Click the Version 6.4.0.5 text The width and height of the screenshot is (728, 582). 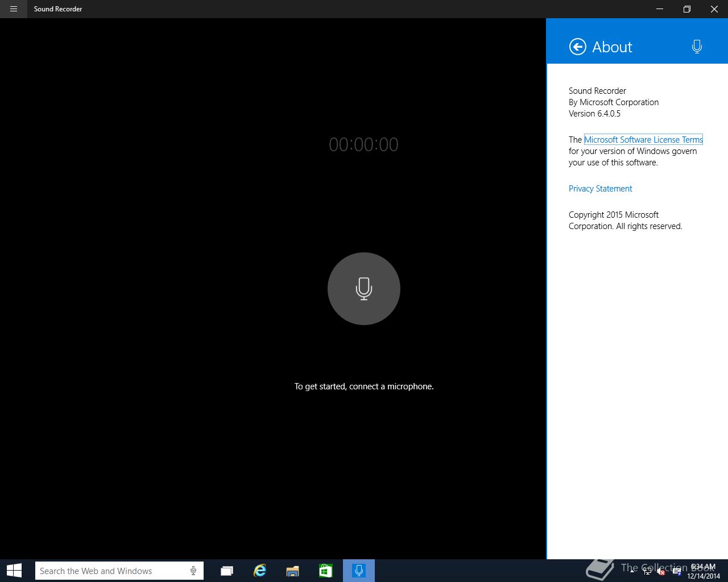(594, 114)
